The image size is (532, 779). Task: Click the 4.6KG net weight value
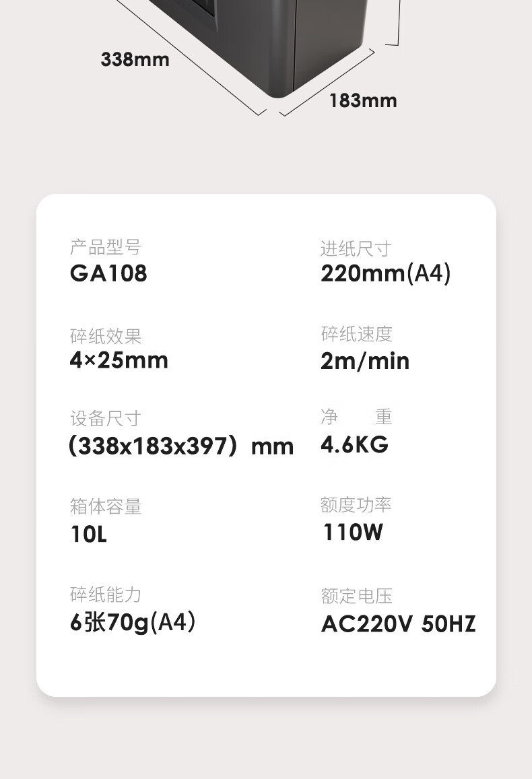click(354, 444)
